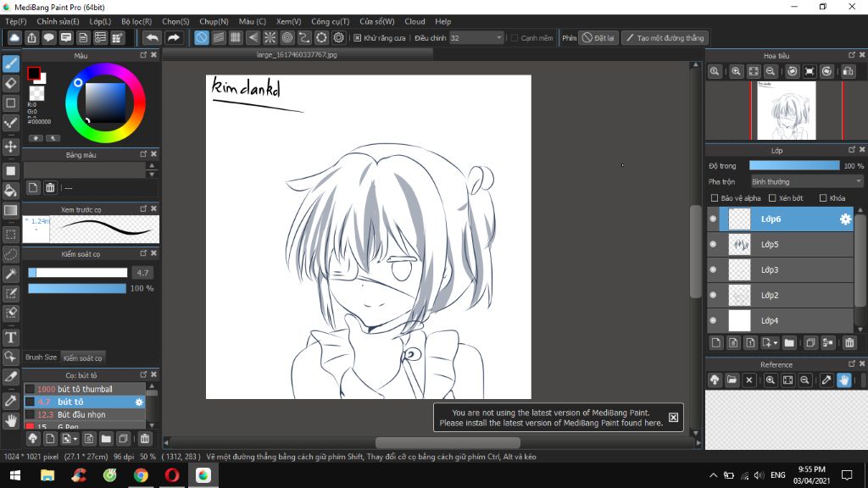Enable Xén bớt clipping checkbox
868x488 pixels.
772,198
